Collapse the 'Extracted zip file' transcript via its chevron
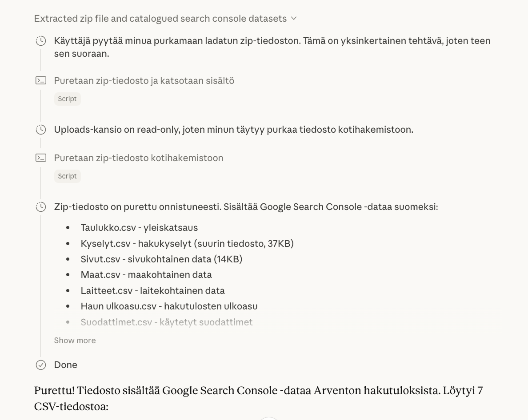This screenshot has width=528, height=420. (293, 19)
